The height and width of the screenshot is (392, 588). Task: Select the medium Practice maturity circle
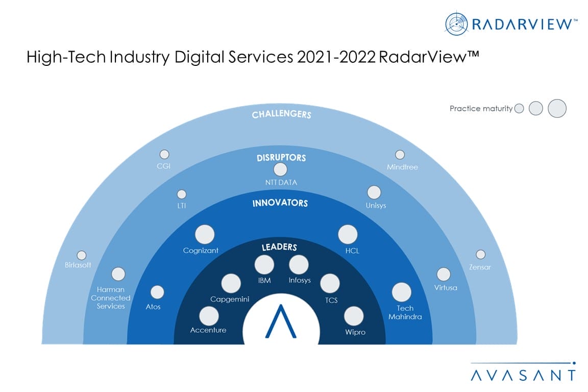536,108
